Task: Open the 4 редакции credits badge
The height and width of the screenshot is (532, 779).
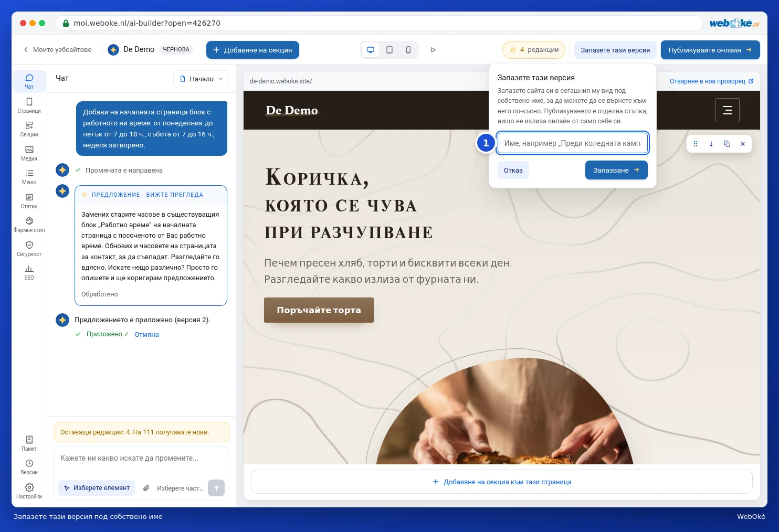Action: [x=534, y=50]
